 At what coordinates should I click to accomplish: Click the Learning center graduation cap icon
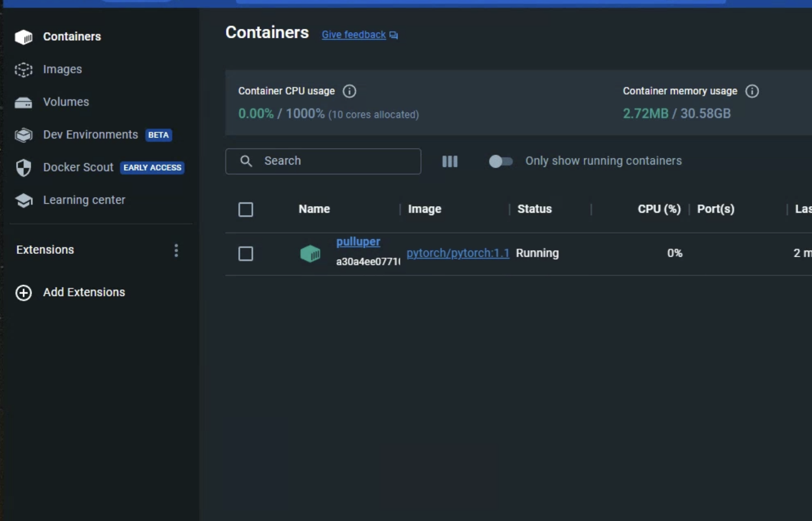(24, 200)
